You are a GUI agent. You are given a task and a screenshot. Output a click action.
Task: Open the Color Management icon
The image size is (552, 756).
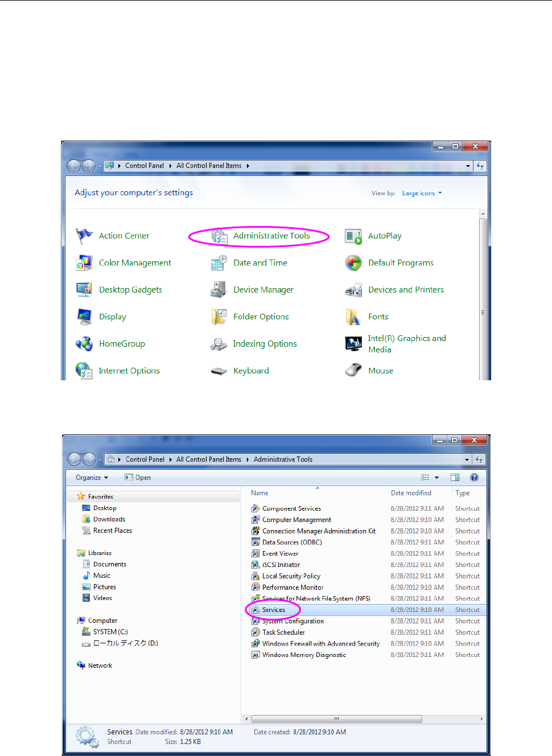pos(84,263)
